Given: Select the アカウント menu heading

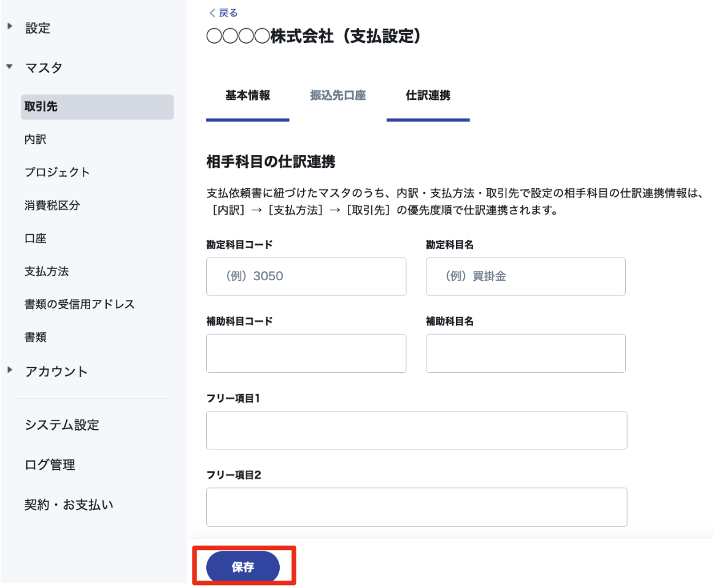Looking at the screenshot, I should [56, 371].
